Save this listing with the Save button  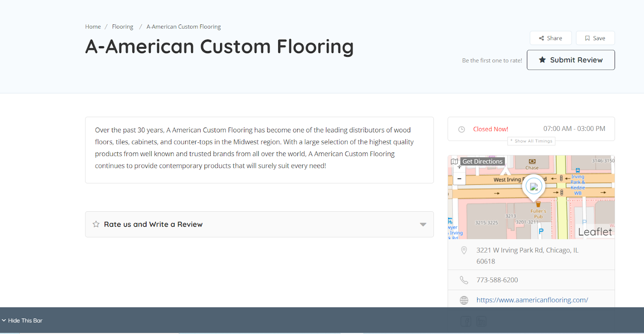tap(595, 38)
